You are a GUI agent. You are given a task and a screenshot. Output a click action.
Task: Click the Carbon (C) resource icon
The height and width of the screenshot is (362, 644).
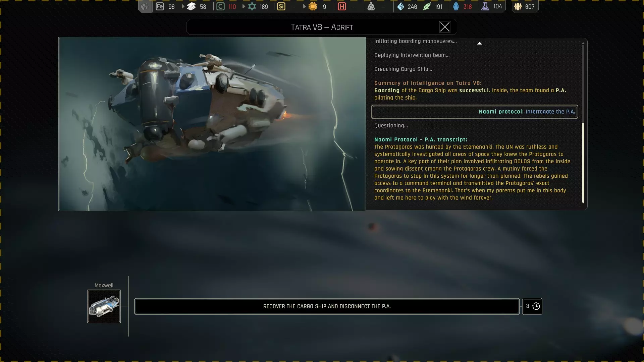coord(220,6)
